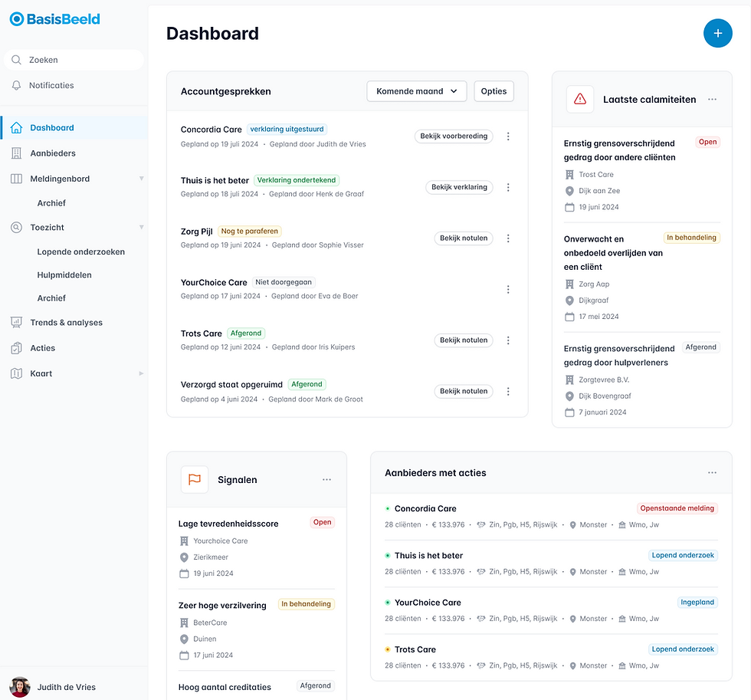Click the In behandeling badge on Zeer hoge verzilvering
This screenshot has height=700, width=751.
tap(306, 603)
